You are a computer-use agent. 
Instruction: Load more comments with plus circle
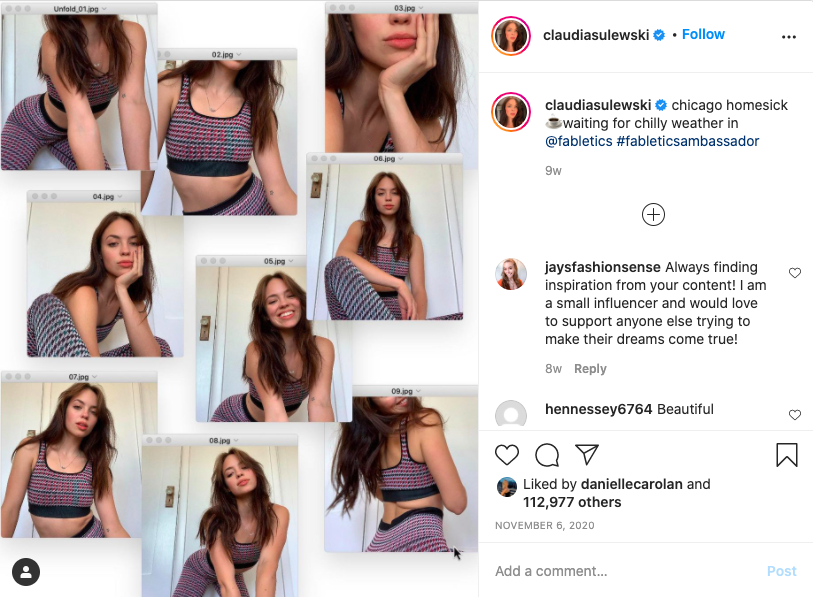[x=653, y=214]
